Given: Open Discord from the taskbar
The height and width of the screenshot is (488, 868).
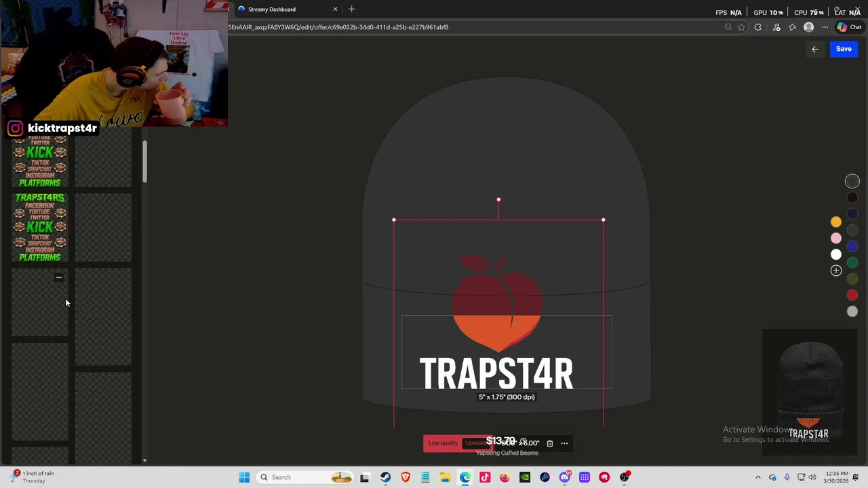Looking at the screenshot, I should click(x=564, y=477).
